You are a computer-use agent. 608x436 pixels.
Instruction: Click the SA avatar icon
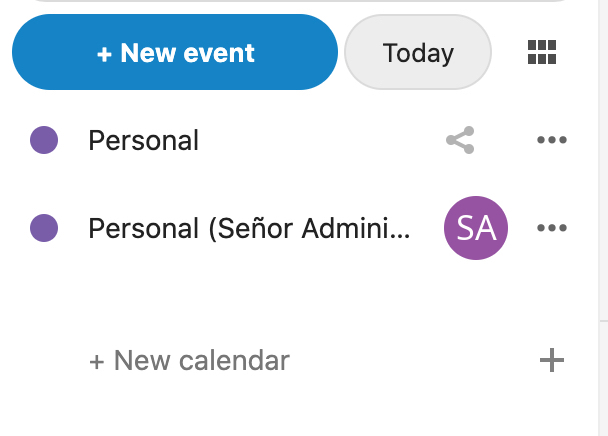pos(475,228)
